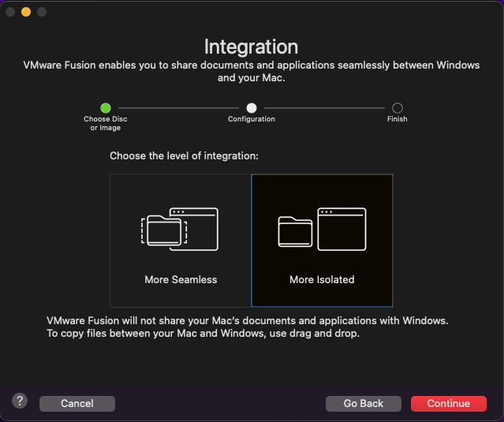The width and height of the screenshot is (504, 422).
Task: Open help with the question mark icon
Action: click(x=20, y=401)
